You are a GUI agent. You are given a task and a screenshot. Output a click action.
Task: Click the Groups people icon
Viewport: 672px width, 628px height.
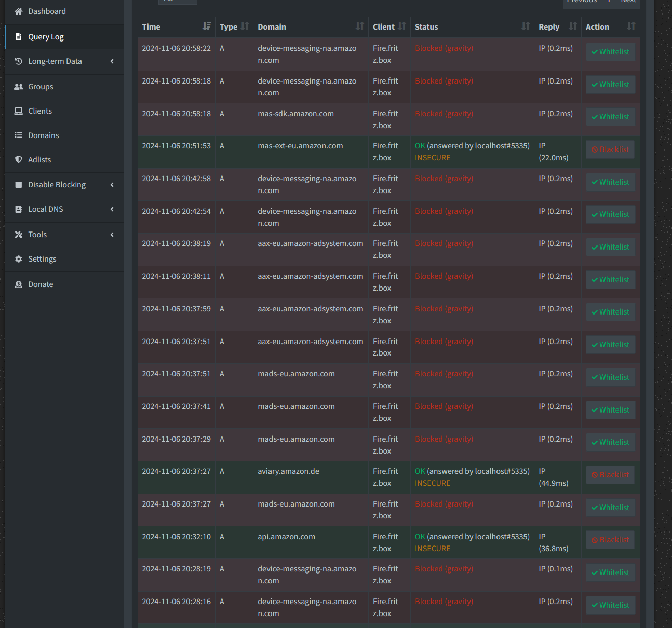pyautogui.click(x=19, y=87)
